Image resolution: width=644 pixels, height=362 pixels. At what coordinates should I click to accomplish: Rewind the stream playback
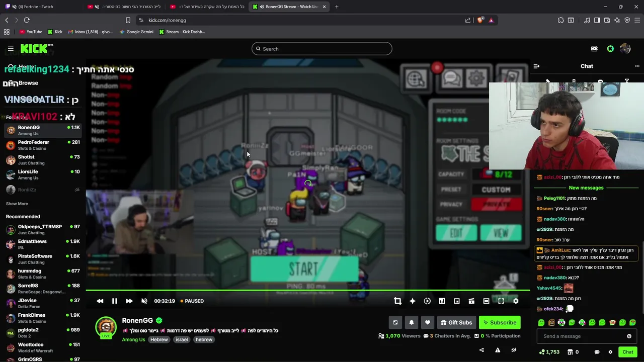100,301
